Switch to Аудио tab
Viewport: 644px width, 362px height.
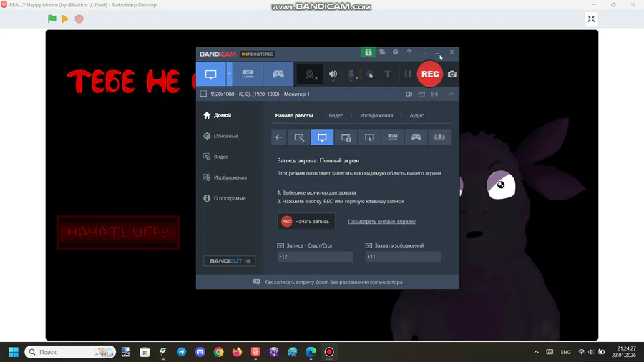tap(416, 115)
